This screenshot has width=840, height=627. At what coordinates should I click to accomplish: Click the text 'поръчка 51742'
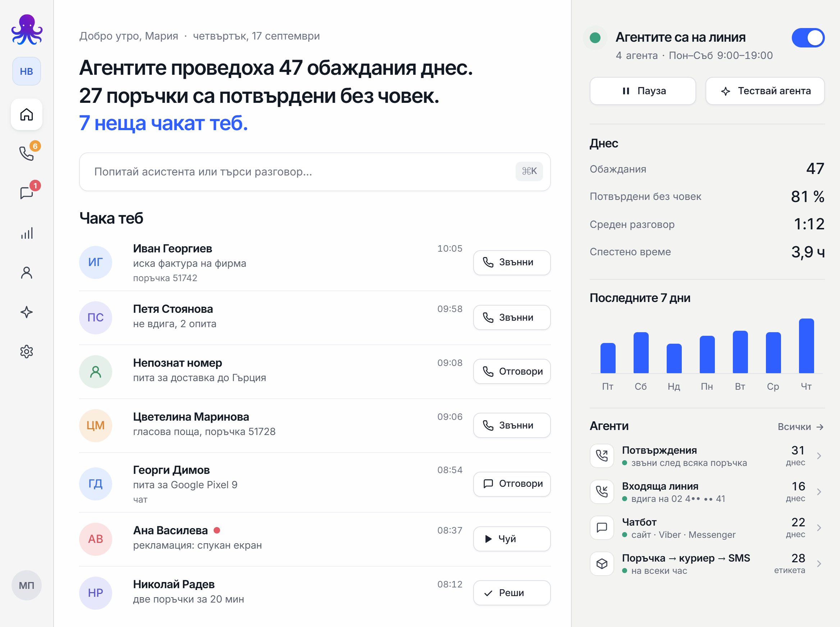(x=165, y=278)
